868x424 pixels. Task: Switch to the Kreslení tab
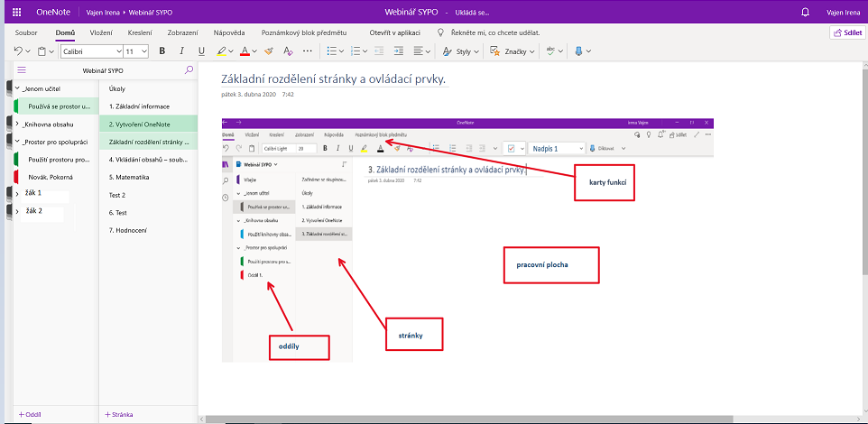pyautogui.click(x=140, y=32)
